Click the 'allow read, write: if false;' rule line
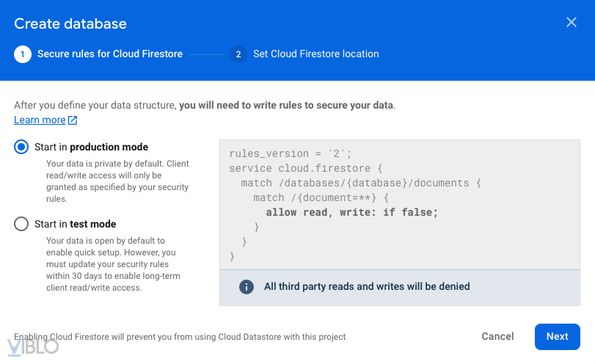The height and width of the screenshot is (364, 595). tap(351, 212)
